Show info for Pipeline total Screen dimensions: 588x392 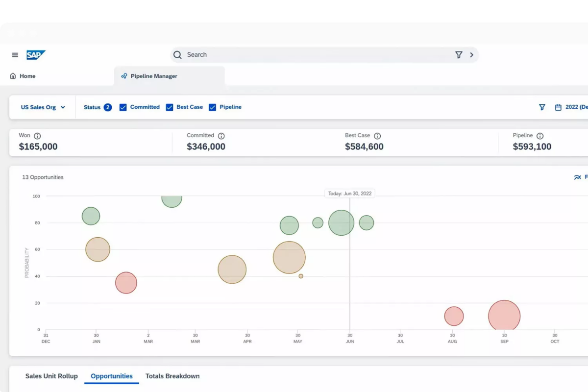(x=540, y=136)
